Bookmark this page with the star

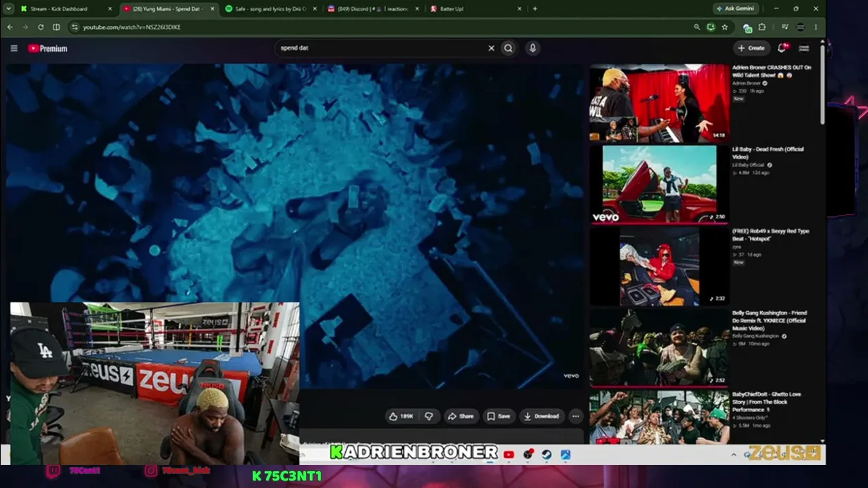pos(725,27)
